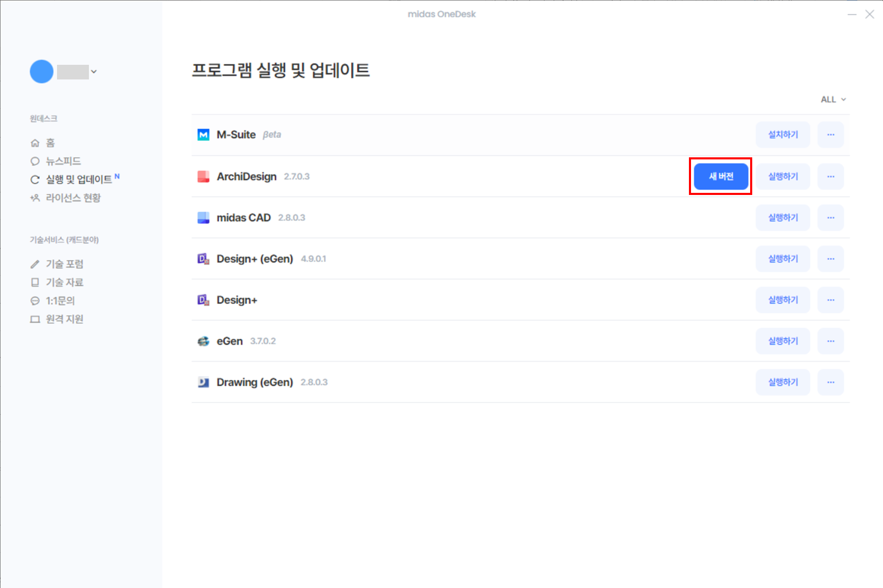Click 실행하기 for ArchiDesign

click(x=783, y=177)
